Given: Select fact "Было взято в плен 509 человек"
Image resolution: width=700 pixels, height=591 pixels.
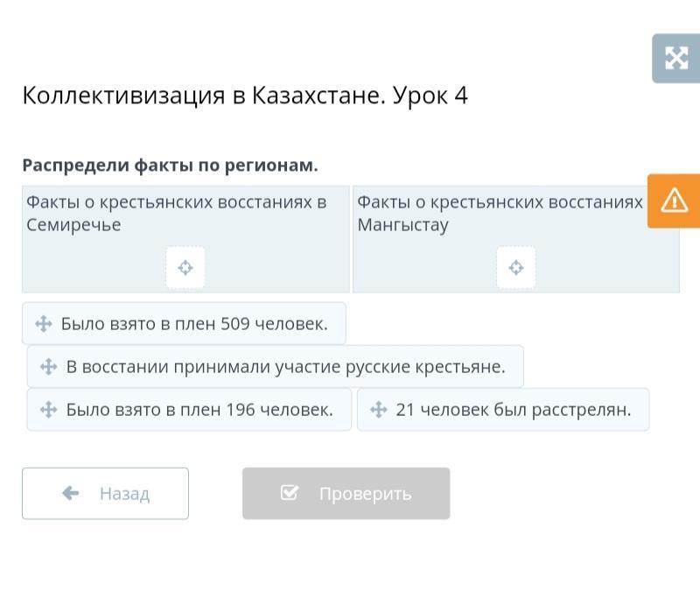Looking at the screenshot, I should coord(194,324).
